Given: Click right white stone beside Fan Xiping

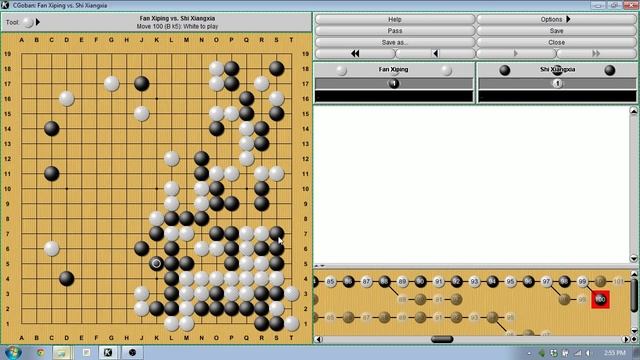Looking at the screenshot, I should (x=446, y=70).
